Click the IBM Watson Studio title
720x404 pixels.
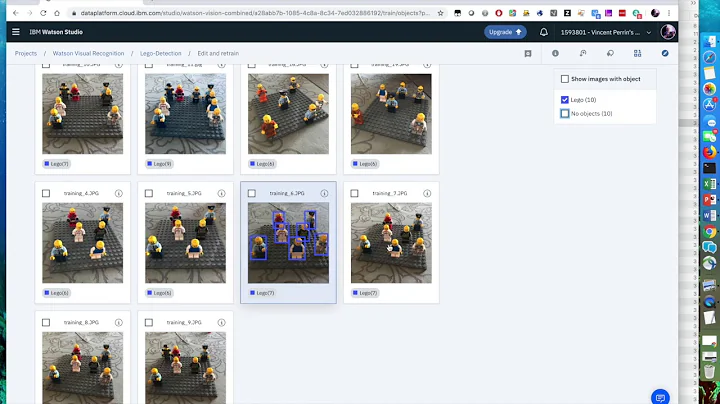[56, 32]
